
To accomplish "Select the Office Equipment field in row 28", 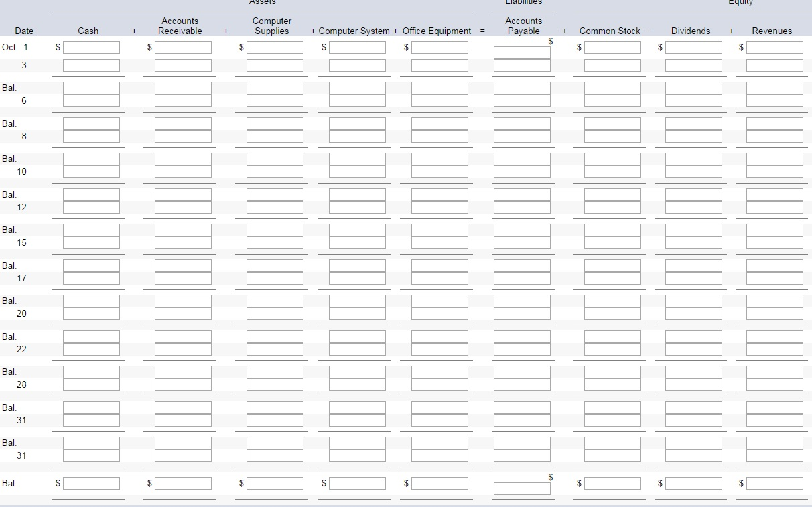I will pos(439,384).
